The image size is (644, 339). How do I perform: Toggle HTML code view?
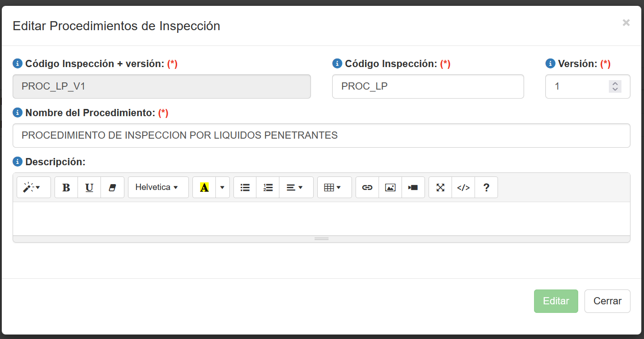point(463,187)
